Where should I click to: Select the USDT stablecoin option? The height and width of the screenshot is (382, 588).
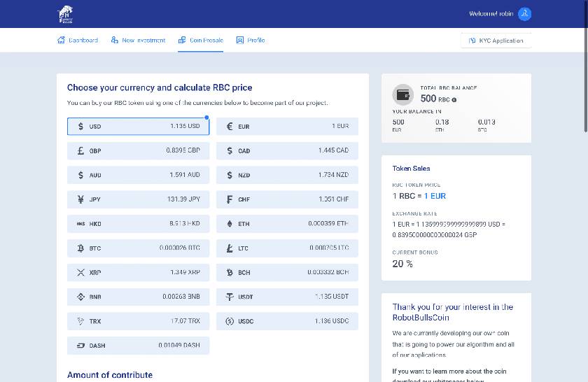287,297
